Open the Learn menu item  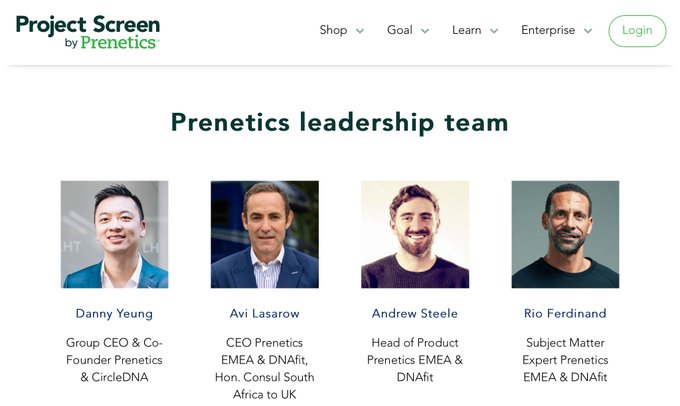click(467, 30)
